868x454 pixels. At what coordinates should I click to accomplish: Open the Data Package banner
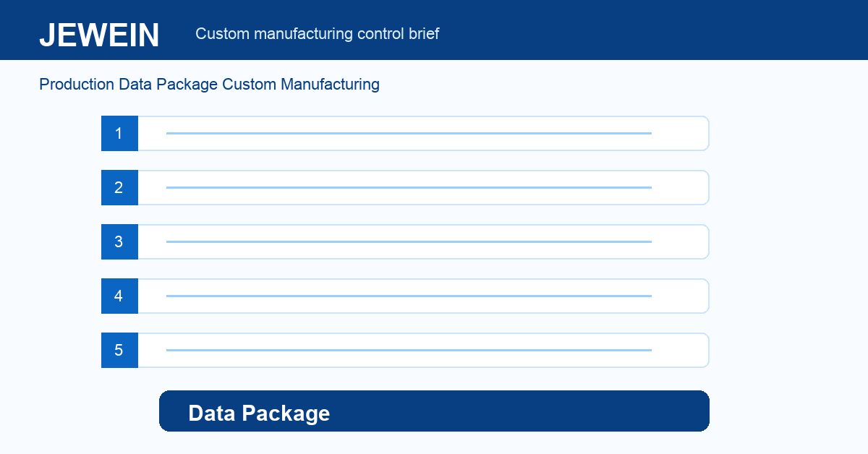[x=434, y=411]
